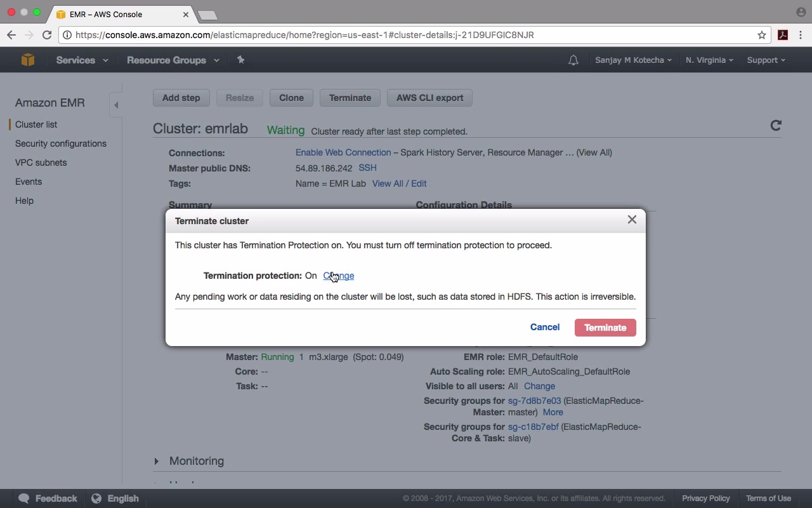This screenshot has height=508, width=812.
Task: Open Security configurations in the sidebar
Action: [61, 144]
